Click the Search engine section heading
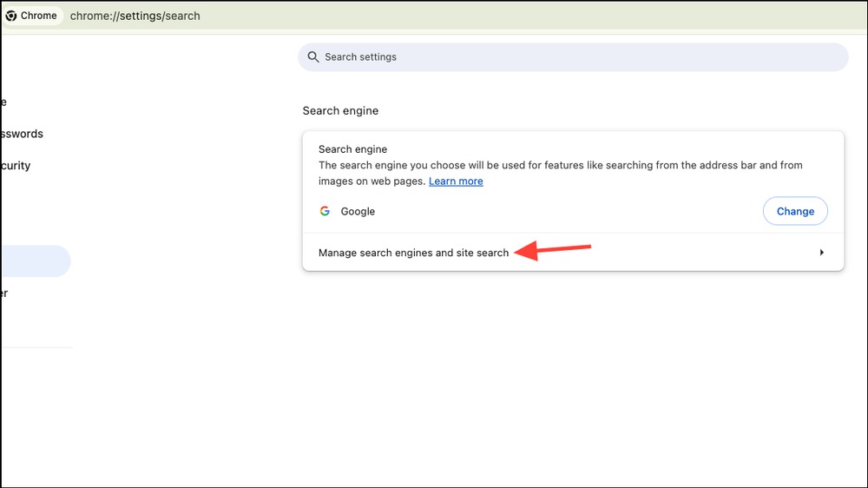The image size is (868, 488). [x=340, y=111]
